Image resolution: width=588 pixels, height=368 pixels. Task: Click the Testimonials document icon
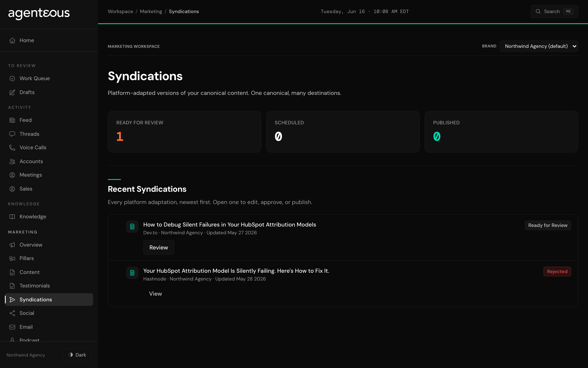12,286
